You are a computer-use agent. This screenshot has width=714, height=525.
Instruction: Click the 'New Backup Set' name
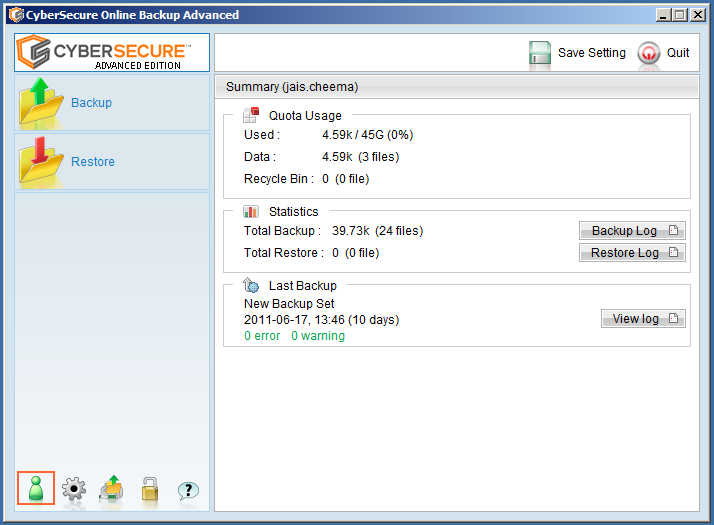coord(289,304)
